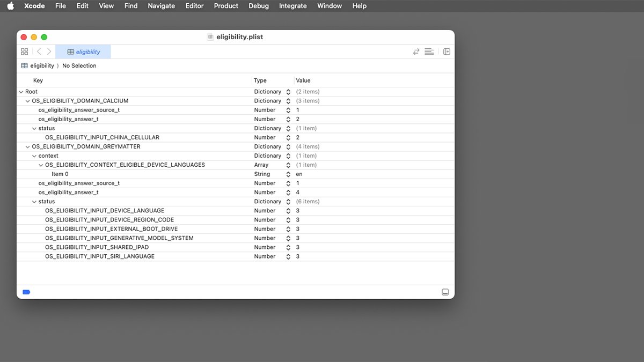This screenshot has height=362, width=644.
Task: Click No Selection in the breadcrumb
Action: 79,65
